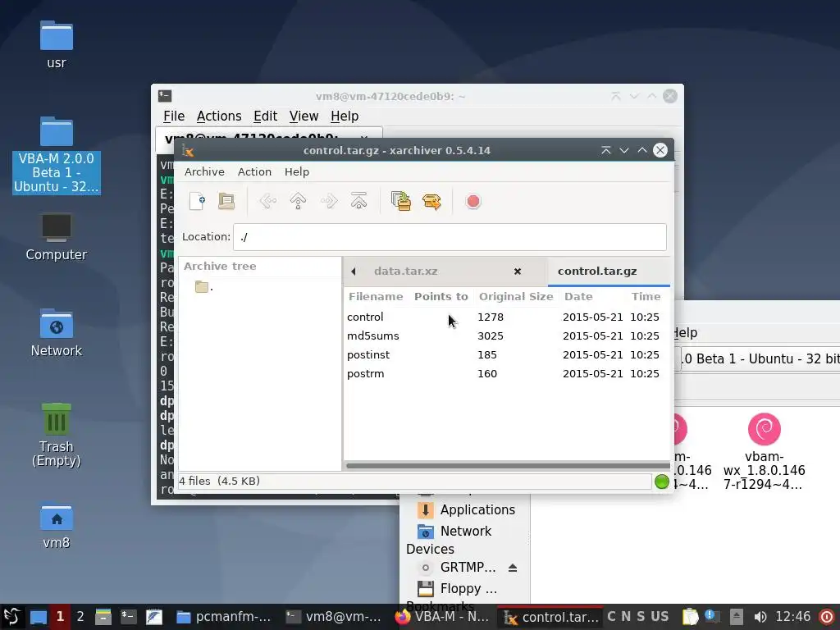Open View menu in terminal window
Viewport: 840px width, 630px height.
coord(304,116)
